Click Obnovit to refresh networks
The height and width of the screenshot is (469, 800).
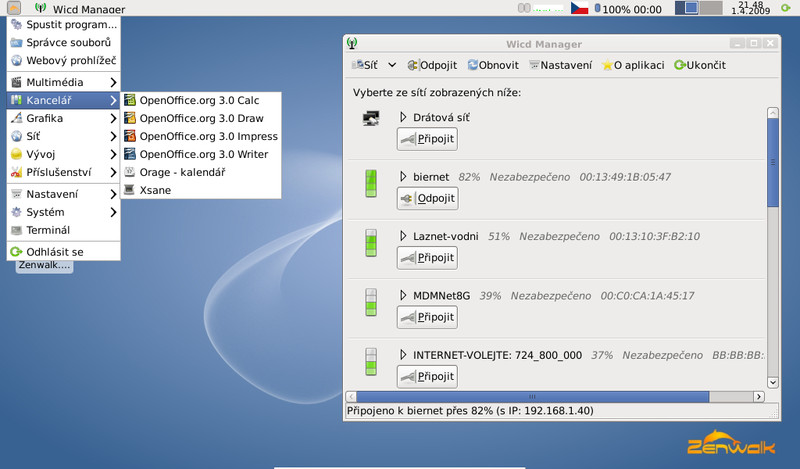point(493,65)
